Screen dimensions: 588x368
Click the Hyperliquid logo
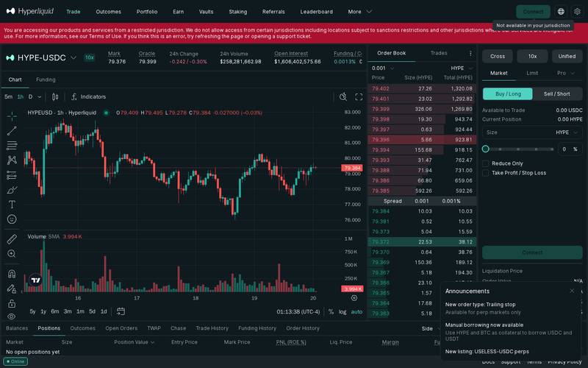pyautogui.click(x=30, y=11)
